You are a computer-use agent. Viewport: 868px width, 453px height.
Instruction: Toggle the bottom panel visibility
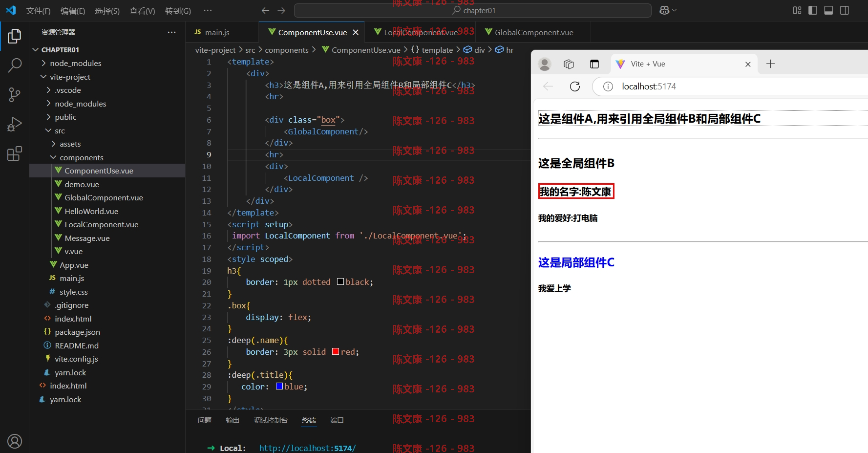pyautogui.click(x=828, y=10)
